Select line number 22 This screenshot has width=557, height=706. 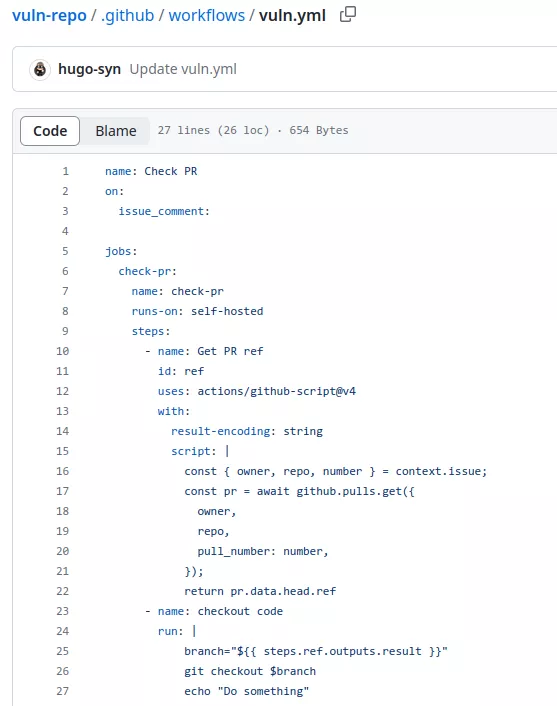[x=63, y=591]
